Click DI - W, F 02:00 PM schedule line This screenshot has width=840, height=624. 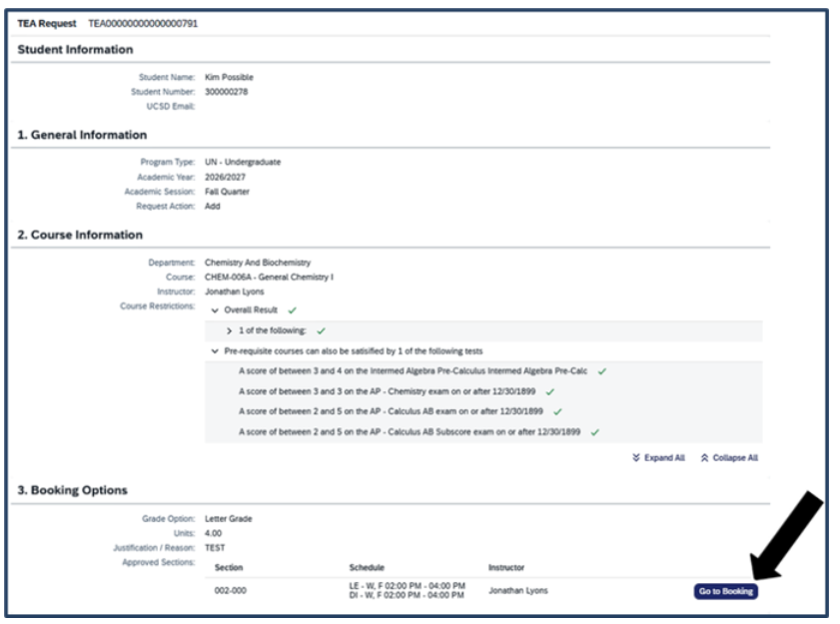[x=407, y=595]
